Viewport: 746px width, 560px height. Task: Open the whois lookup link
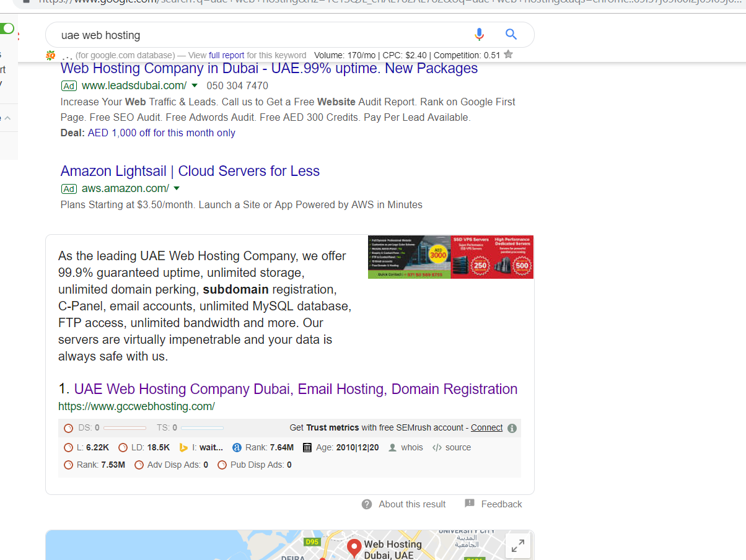tap(412, 447)
